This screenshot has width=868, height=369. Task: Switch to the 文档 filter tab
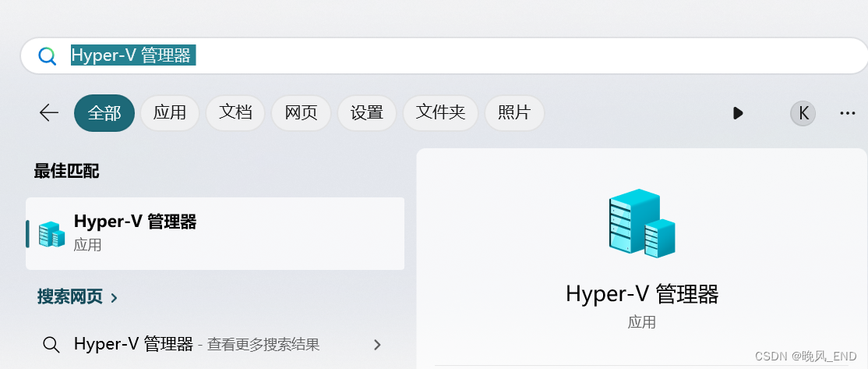[x=235, y=113]
